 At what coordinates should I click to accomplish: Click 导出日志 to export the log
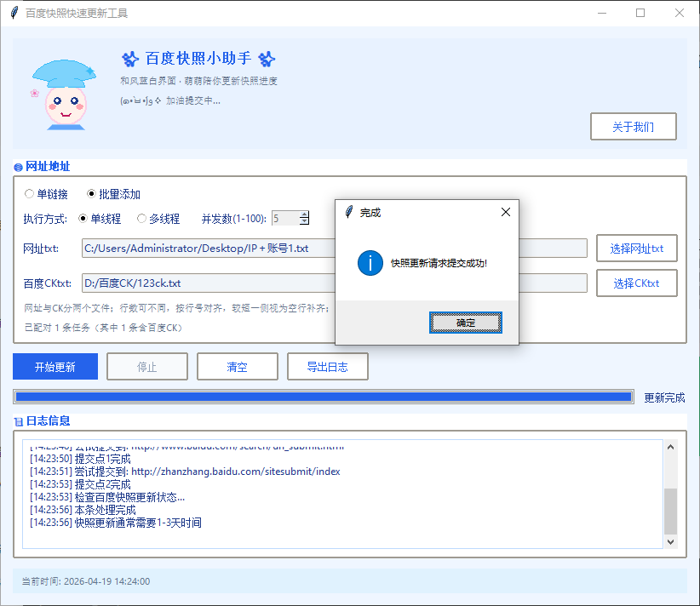coord(327,366)
